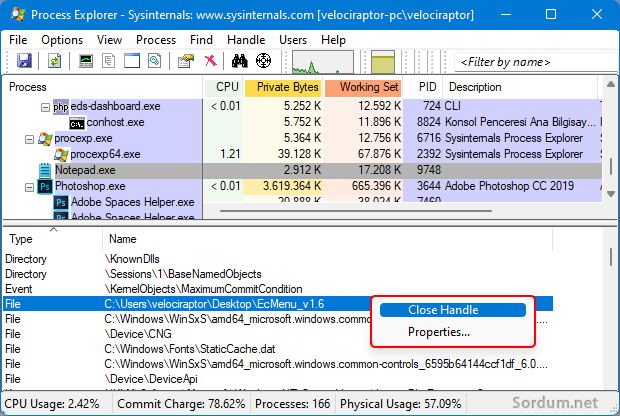
Task: Open Find Handle or DLL binoculars icon
Action: 239,62
